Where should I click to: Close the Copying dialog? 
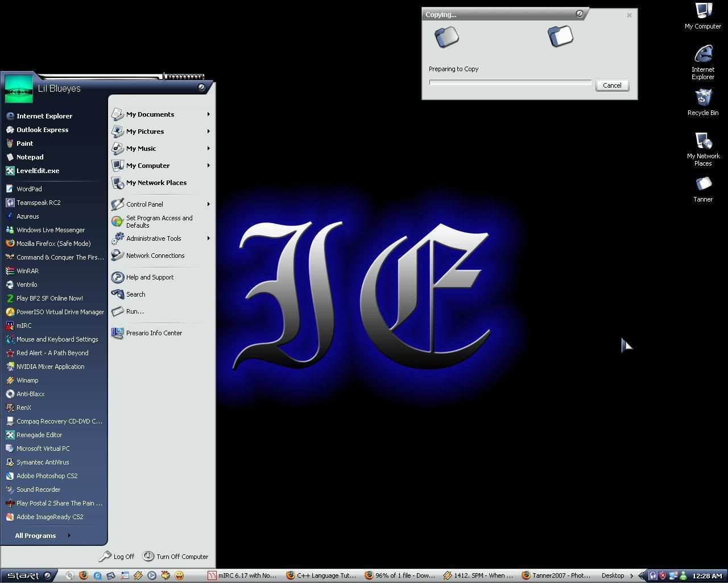click(629, 15)
